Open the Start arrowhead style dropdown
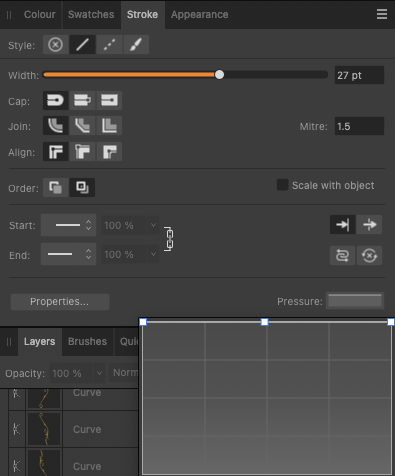The height and width of the screenshot is (476, 395). 68,225
